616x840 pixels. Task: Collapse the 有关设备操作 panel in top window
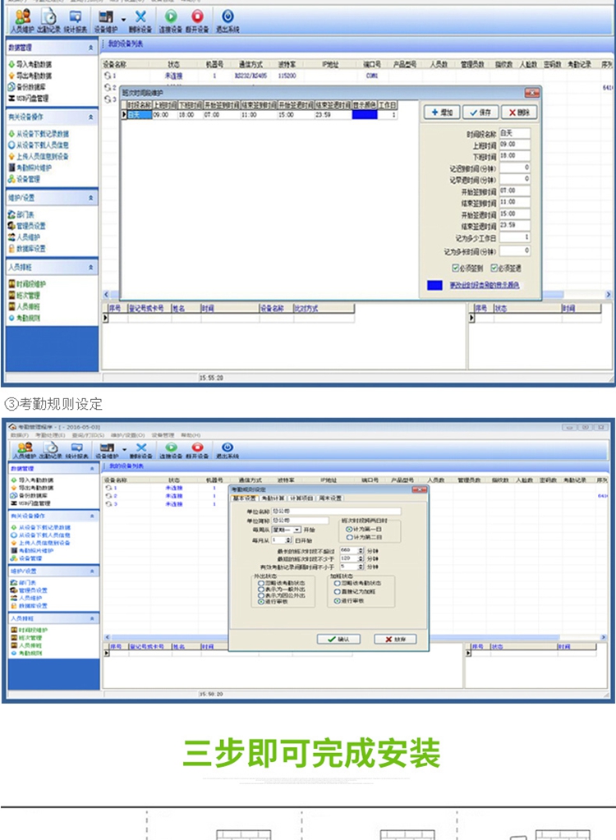coord(91,117)
